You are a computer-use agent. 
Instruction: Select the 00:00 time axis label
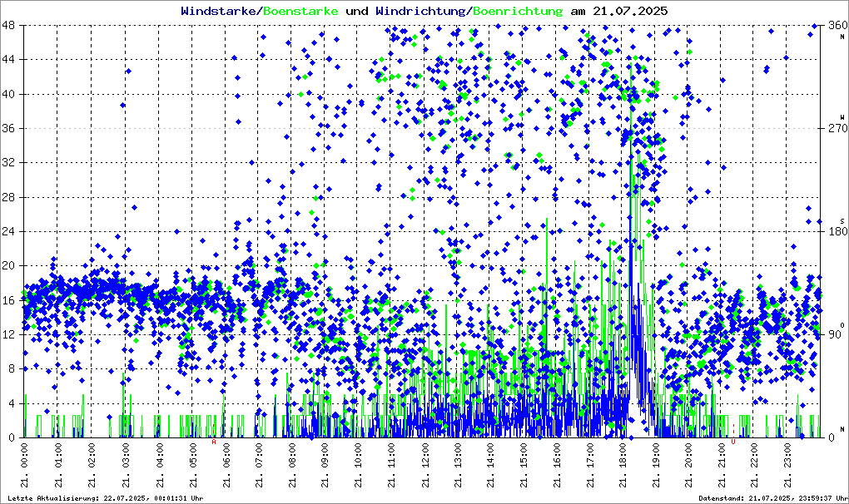click(27, 464)
